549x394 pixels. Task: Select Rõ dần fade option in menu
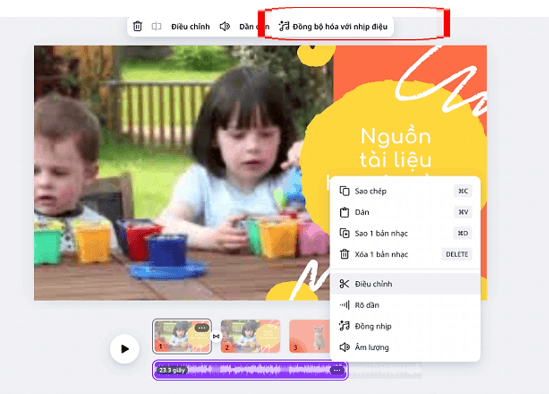tap(405, 305)
